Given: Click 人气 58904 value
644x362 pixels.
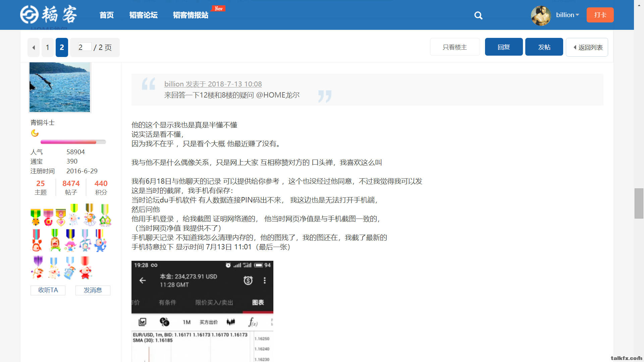Looking at the screenshot, I should (x=75, y=152).
